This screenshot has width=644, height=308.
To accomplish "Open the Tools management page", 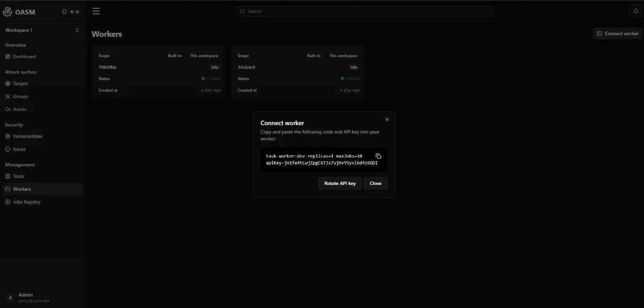I will tap(42, 176).
